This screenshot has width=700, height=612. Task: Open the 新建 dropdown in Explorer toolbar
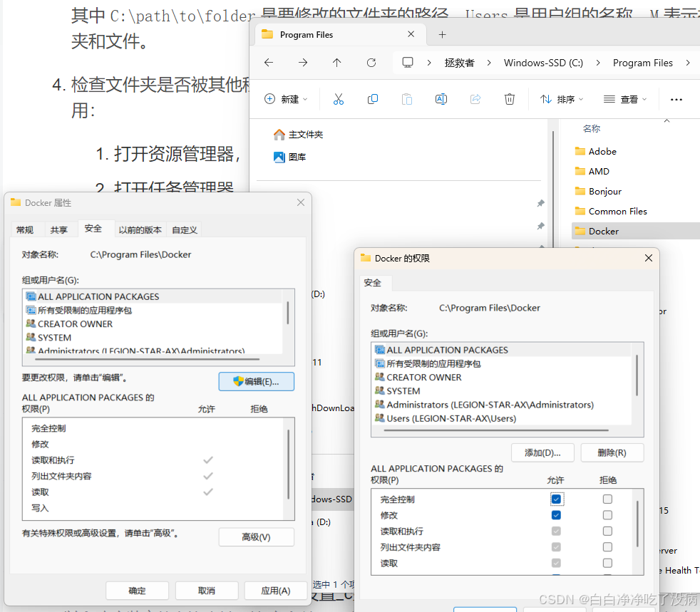click(x=286, y=99)
